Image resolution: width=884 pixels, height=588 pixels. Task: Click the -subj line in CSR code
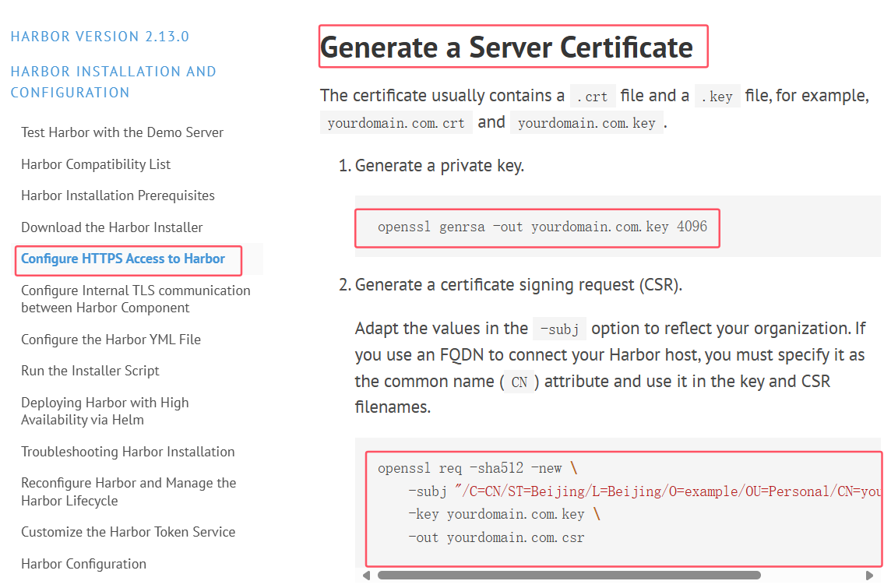tap(645, 491)
